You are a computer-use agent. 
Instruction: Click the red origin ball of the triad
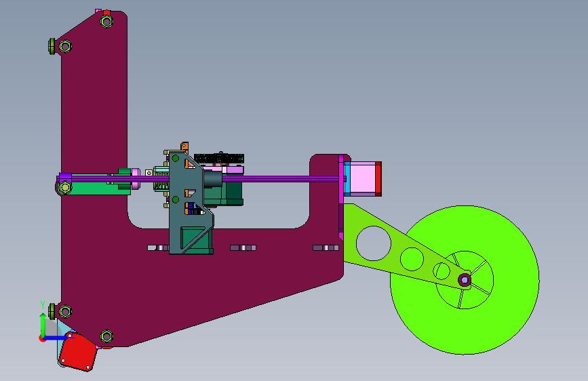tap(42, 338)
